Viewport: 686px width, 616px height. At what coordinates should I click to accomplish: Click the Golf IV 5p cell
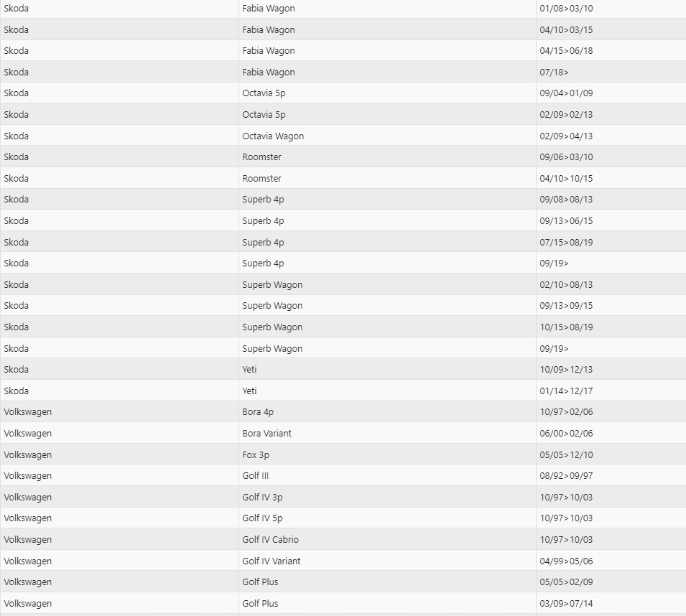click(x=262, y=518)
